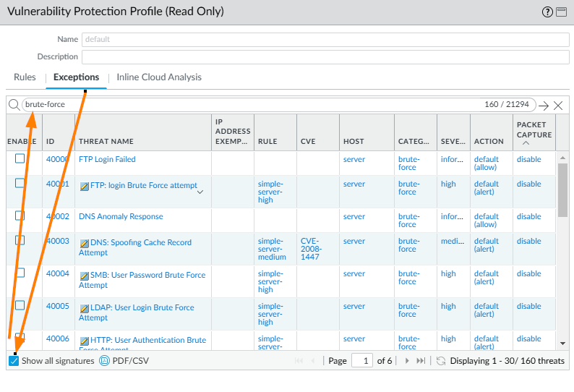
Task: Enable checkbox for FTP Login Failed
Action: 20,158
